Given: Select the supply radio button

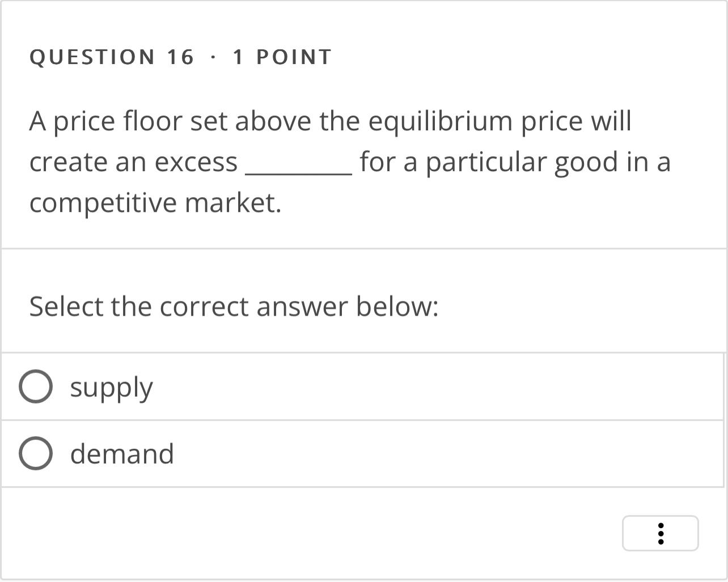Looking at the screenshot, I should (x=35, y=387).
